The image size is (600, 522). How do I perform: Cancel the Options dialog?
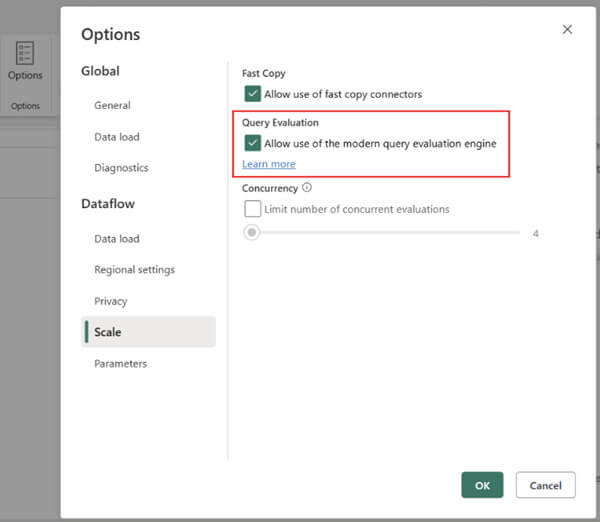(545, 485)
